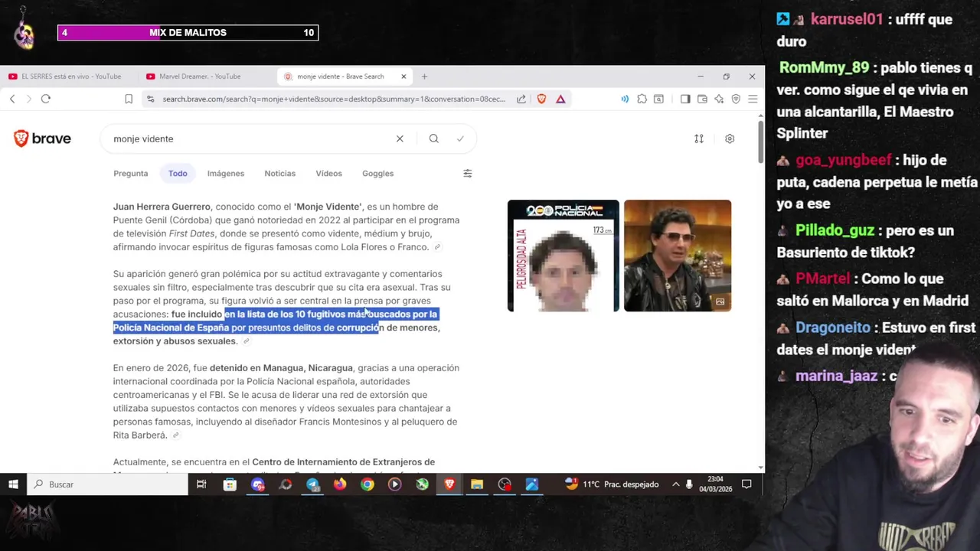Click the name 'Juan Herrera Guerrero'
Image resolution: width=980 pixels, height=551 pixels.
point(162,207)
